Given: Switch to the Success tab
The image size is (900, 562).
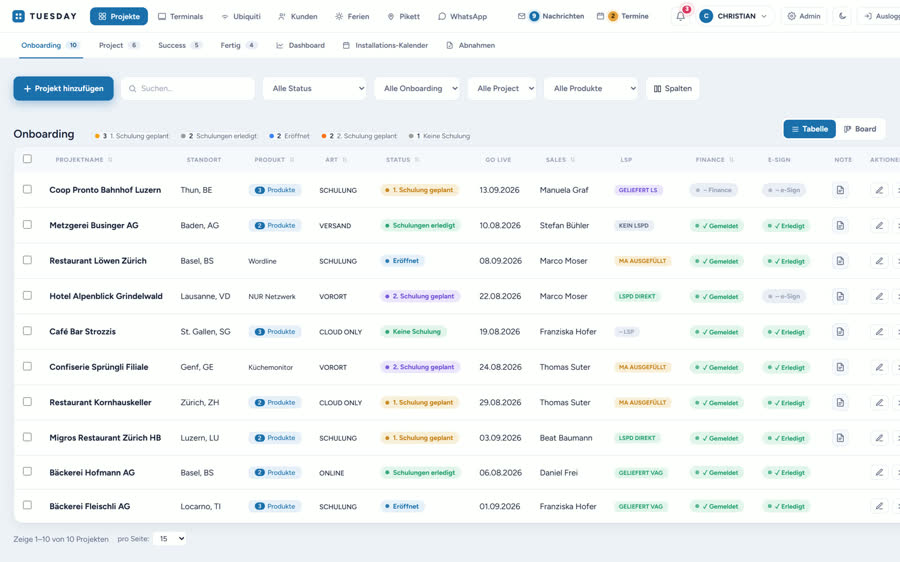Looking at the screenshot, I should click(179, 45).
